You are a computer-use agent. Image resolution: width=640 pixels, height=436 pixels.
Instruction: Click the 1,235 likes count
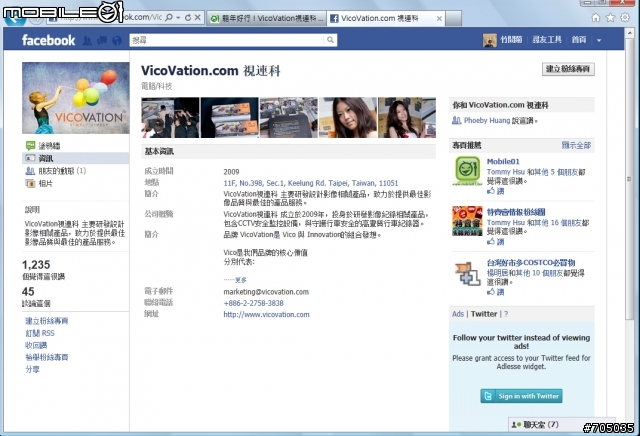pos(36,265)
